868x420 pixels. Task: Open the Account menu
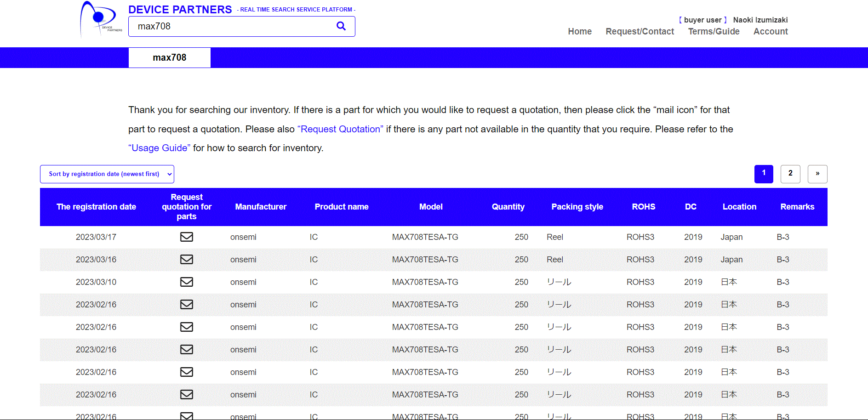(x=771, y=32)
